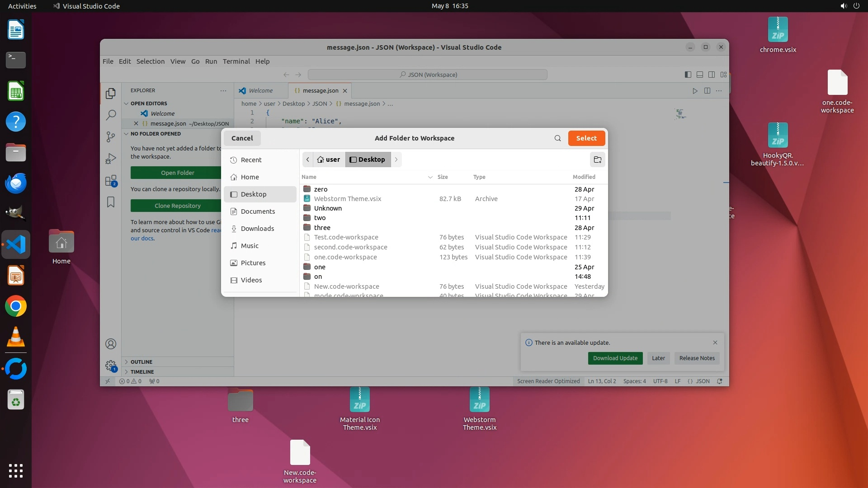Viewport: 868px width, 488px height.
Task: Open Manage gear icon in activity bar
Action: click(111, 365)
